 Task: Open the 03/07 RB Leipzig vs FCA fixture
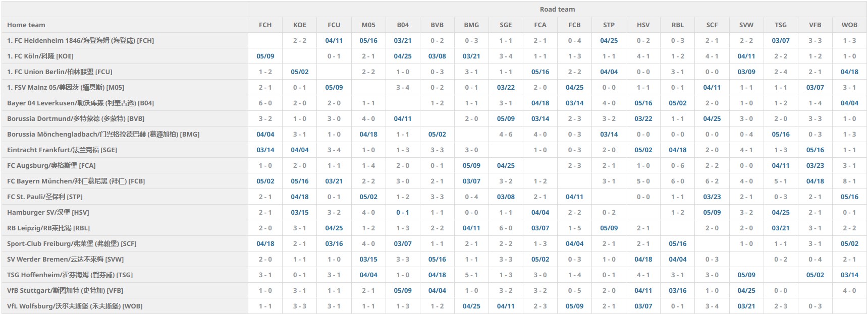tap(539, 228)
